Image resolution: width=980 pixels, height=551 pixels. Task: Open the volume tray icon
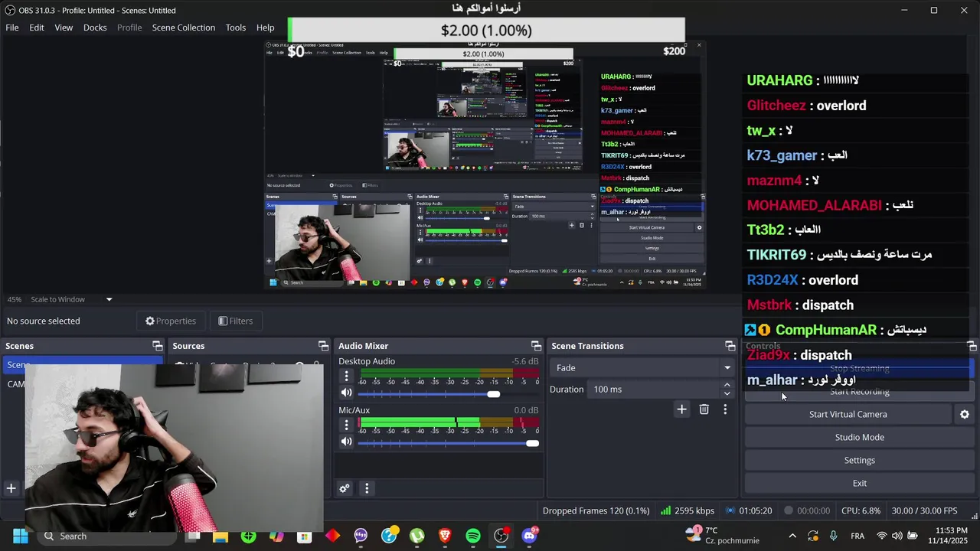(x=897, y=536)
